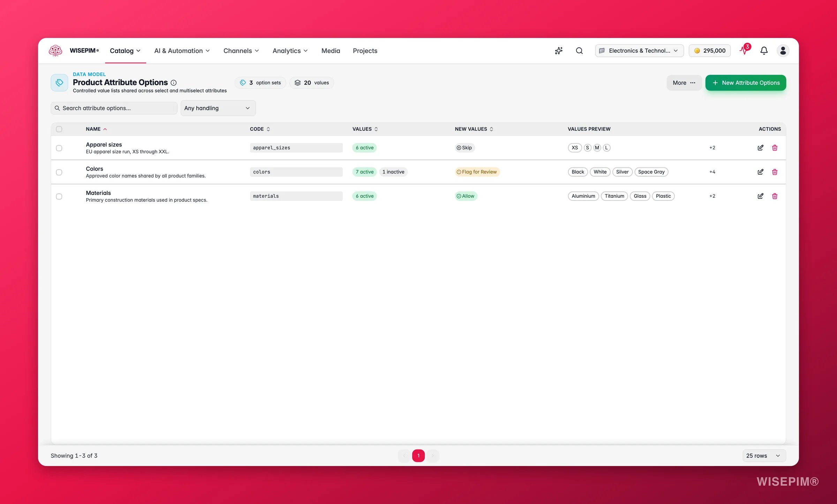Click the XS value chip

[x=575, y=148]
